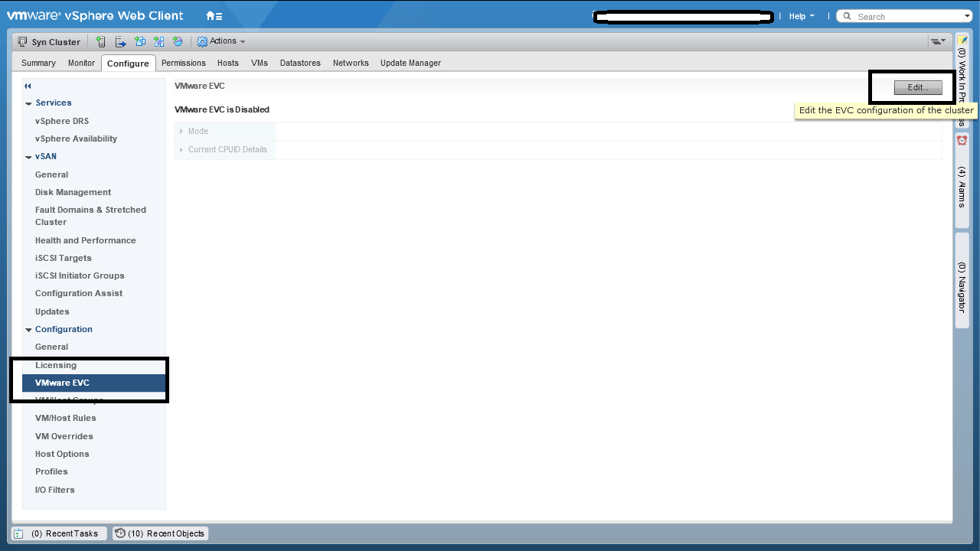Open the Recent Tasks panel
The width and height of the screenshot is (980, 551).
click(x=59, y=533)
